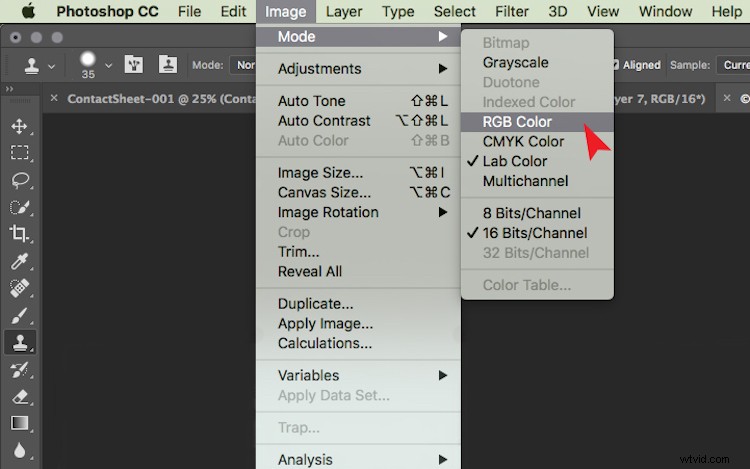The image size is (750, 469).
Task: Open the Layer menu
Action: (x=344, y=11)
